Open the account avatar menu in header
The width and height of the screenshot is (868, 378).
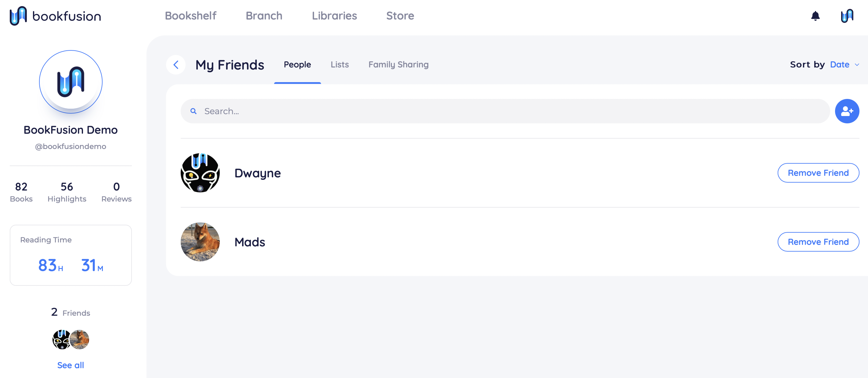[847, 16]
